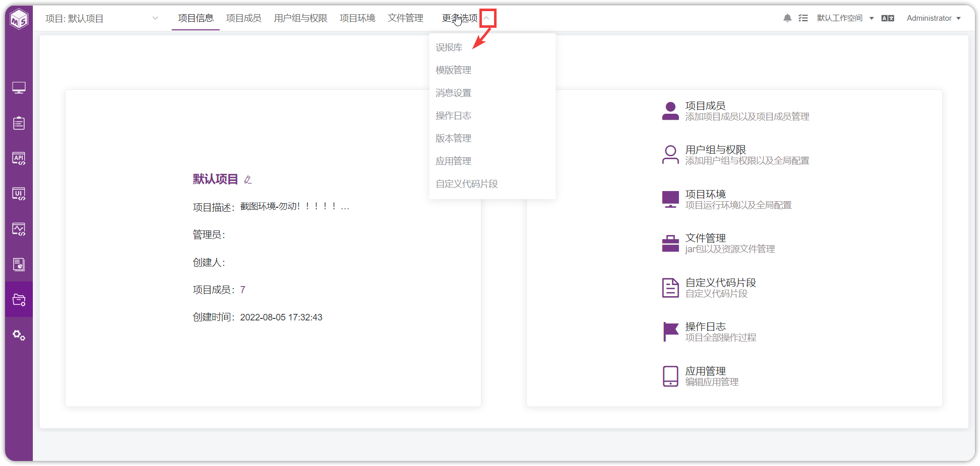Click the project member count 7 link

[x=242, y=290]
